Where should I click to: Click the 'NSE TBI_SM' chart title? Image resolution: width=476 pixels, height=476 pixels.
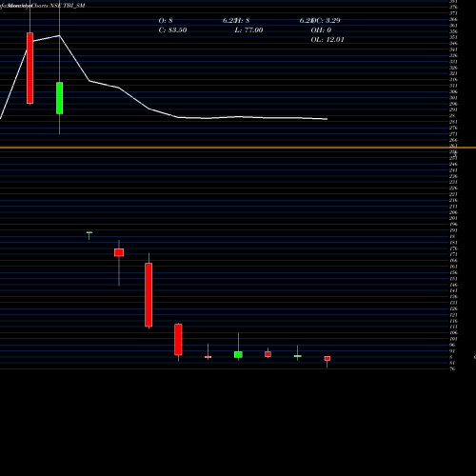click(68, 6)
